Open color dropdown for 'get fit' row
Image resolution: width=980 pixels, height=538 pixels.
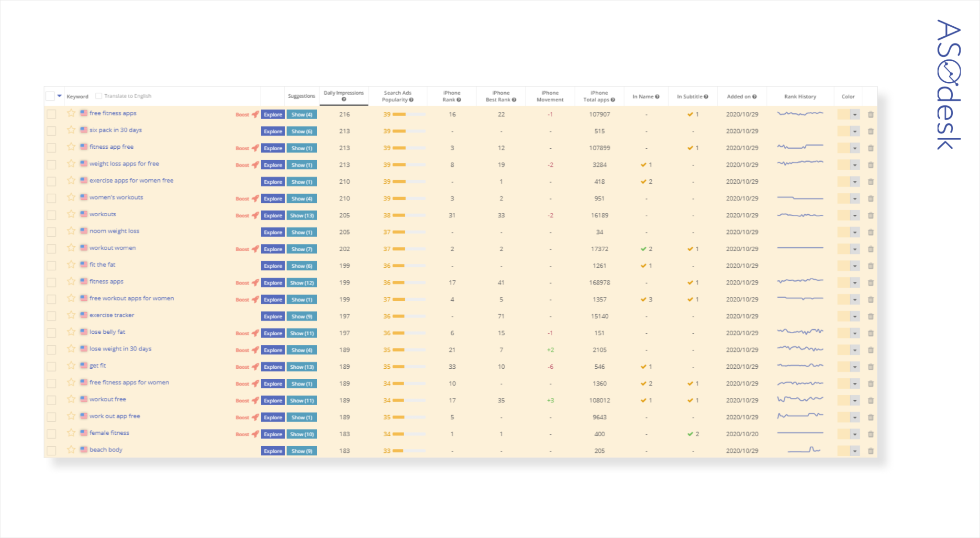(855, 367)
